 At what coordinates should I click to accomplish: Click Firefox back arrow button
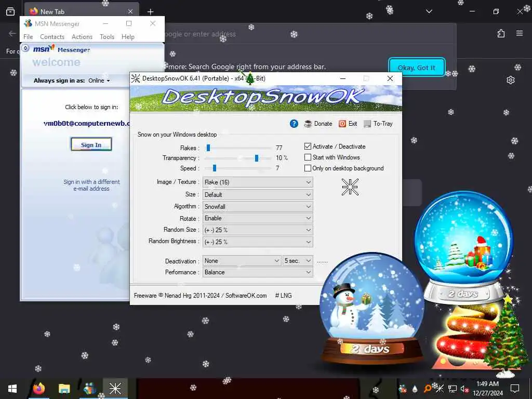point(12,33)
